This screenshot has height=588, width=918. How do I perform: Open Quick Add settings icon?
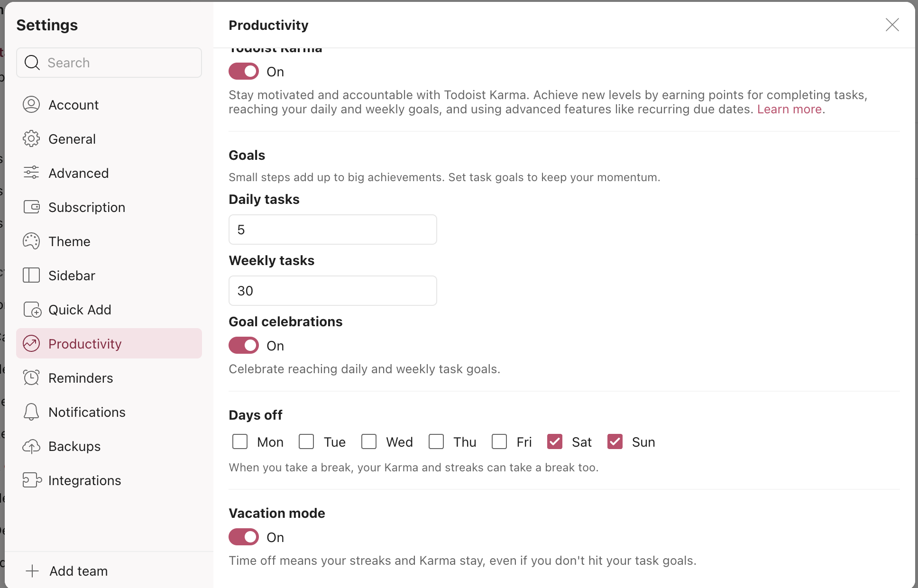(32, 309)
